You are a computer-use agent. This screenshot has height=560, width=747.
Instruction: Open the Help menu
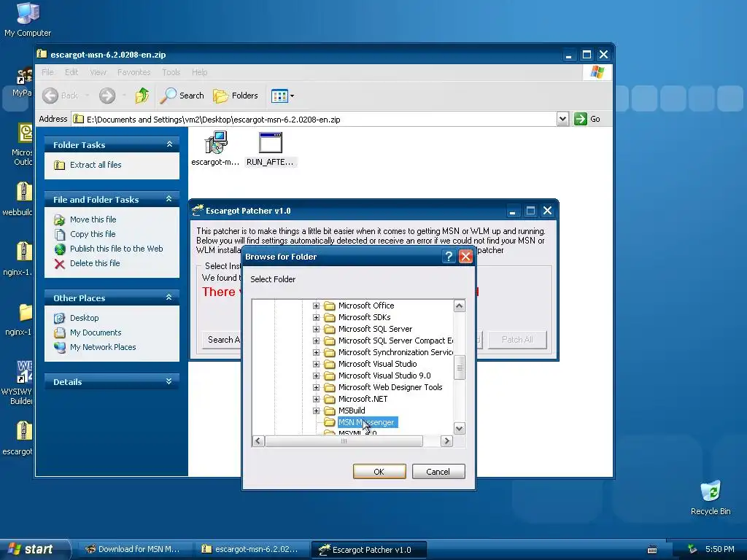point(200,72)
